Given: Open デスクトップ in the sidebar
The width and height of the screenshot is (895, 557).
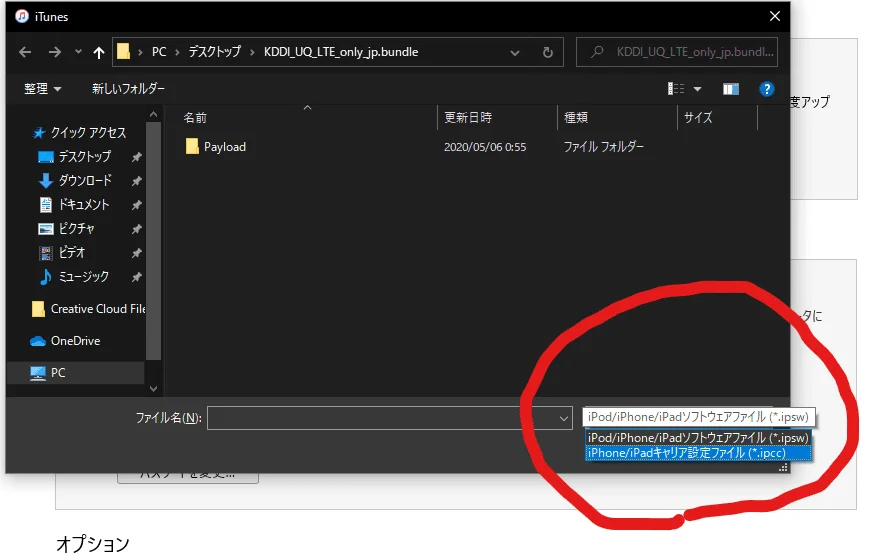Looking at the screenshot, I should [74, 156].
